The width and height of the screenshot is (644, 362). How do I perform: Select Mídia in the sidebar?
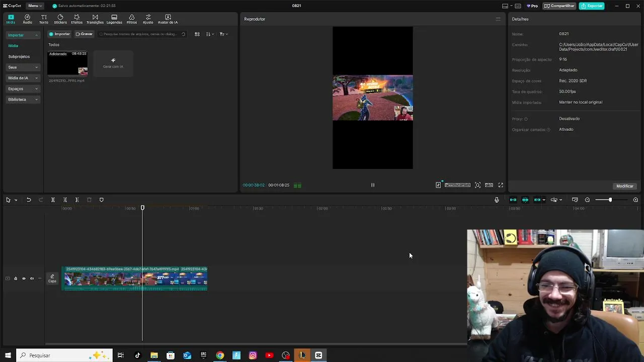coord(13,46)
